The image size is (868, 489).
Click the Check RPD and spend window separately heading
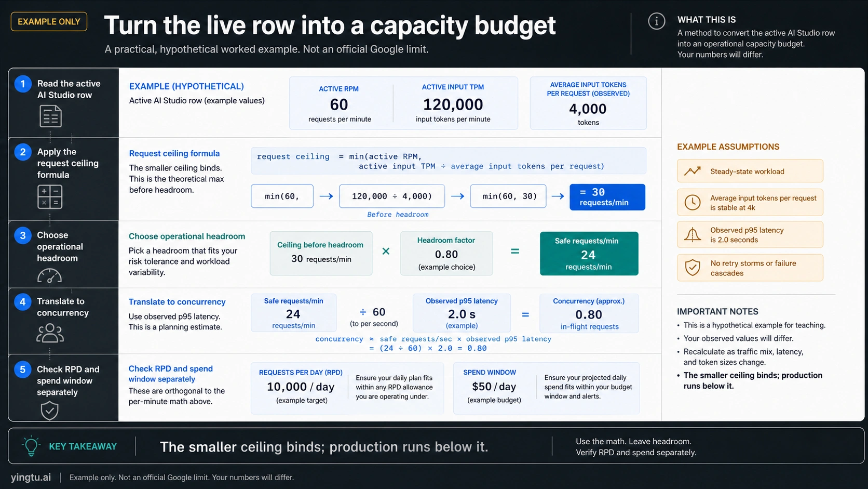pos(171,374)
